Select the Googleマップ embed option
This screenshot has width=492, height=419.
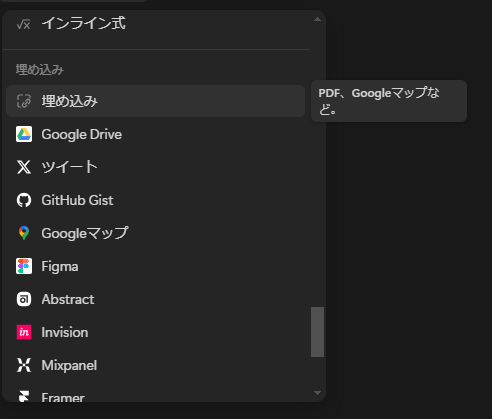click(155, 233)
